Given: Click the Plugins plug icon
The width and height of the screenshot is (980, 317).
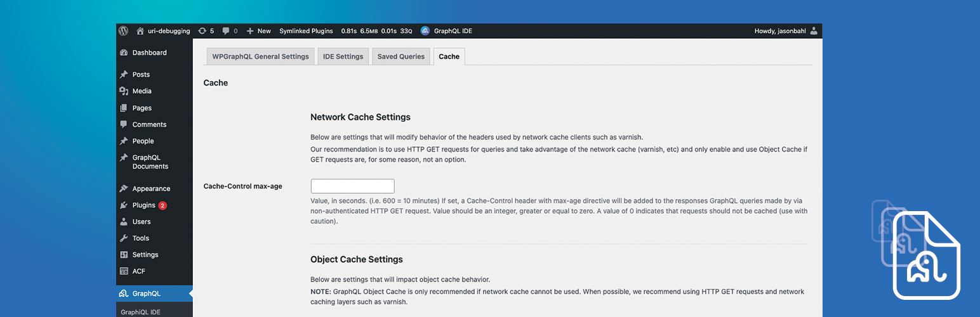Looking at the screenshot, I should point(124,205).
